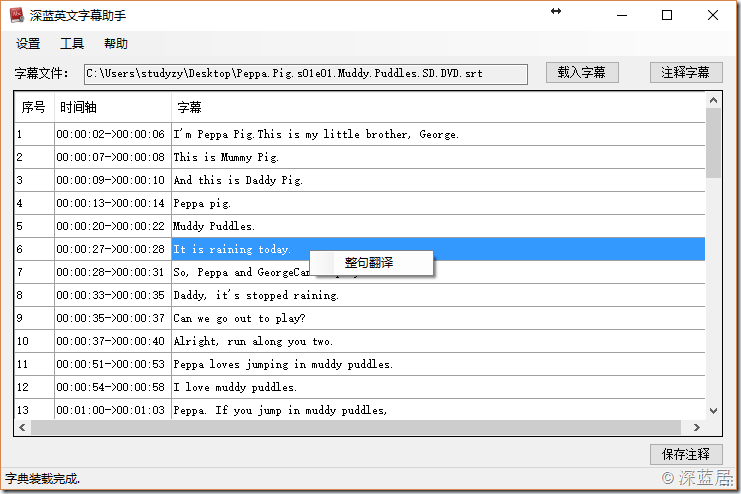741x494 pixels.
Task: Open the 设置 menu
Action: click(28, 44)
